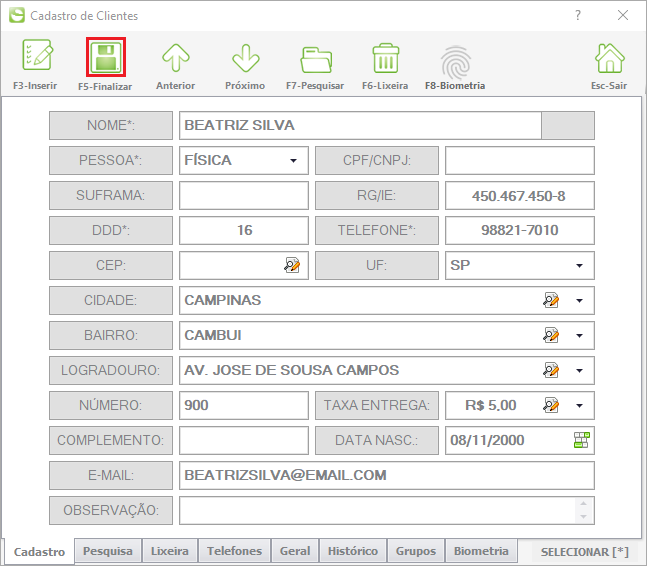Screen dimensions: 647x566
Task: Expand the UF dropdown showing SP
Action: (579, 266)
